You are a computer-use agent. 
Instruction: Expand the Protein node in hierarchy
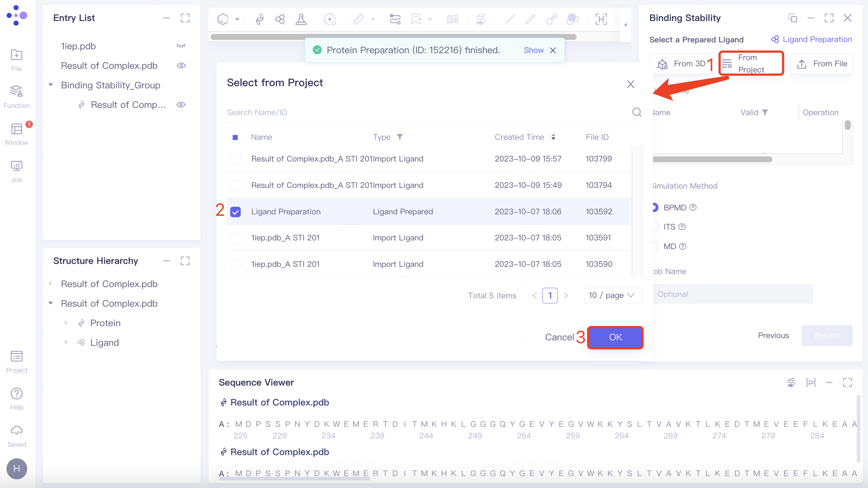pyautogui.click(x=66, y=323)
